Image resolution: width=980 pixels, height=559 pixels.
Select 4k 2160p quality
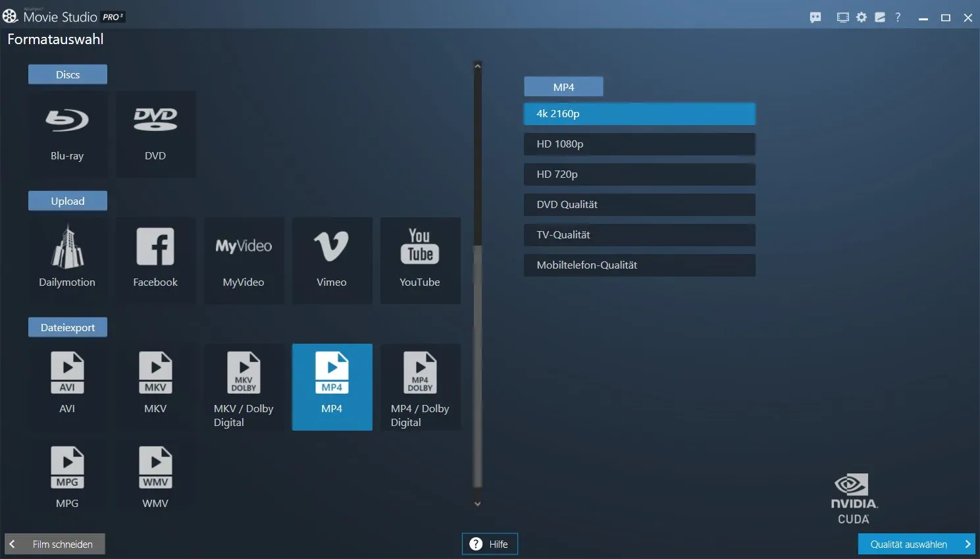(639, 114)
